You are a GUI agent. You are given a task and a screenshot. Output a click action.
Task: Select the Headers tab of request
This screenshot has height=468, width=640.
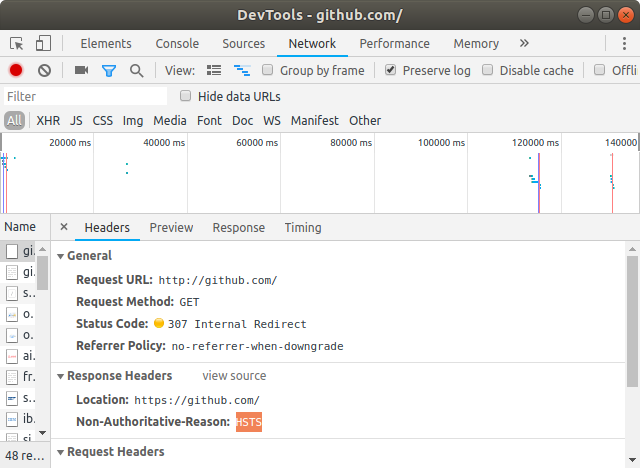(107, 227)
